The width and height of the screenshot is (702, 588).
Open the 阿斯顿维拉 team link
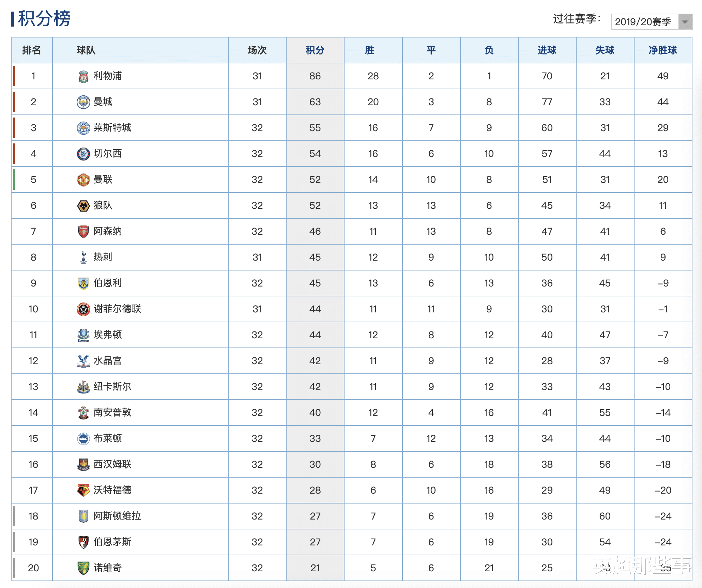pyautogui.click(x=117, y=516)
